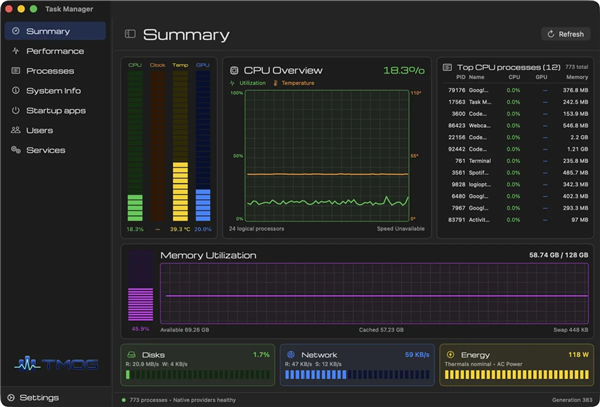This screenshot has width=600, height=407.
Task: Sort processes by PID column header
Action: pos(461,77)
